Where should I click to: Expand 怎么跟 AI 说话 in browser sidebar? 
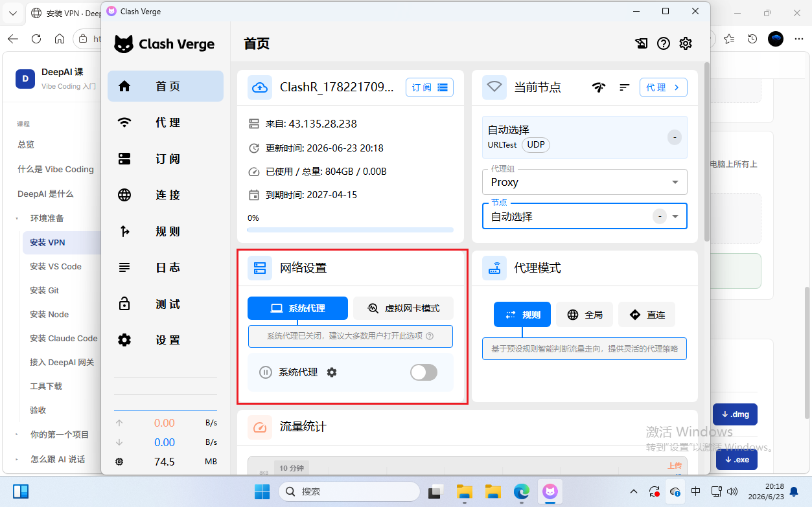[17, 459]
